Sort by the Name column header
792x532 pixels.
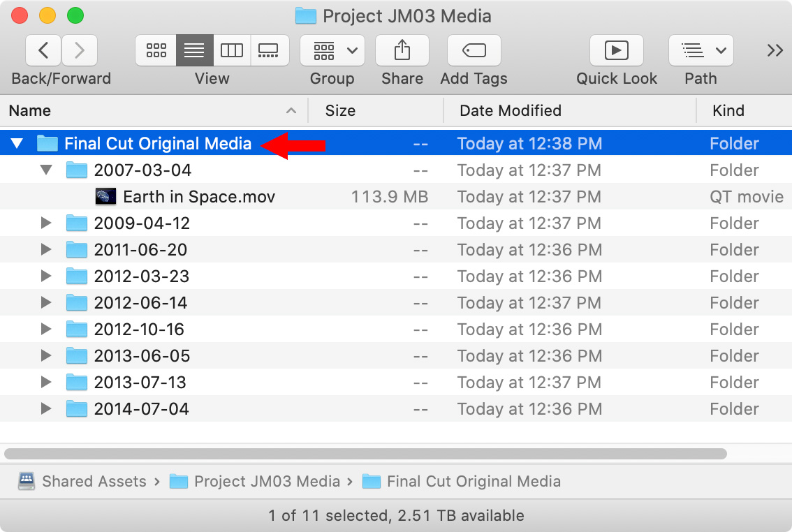tap(154, 110)
